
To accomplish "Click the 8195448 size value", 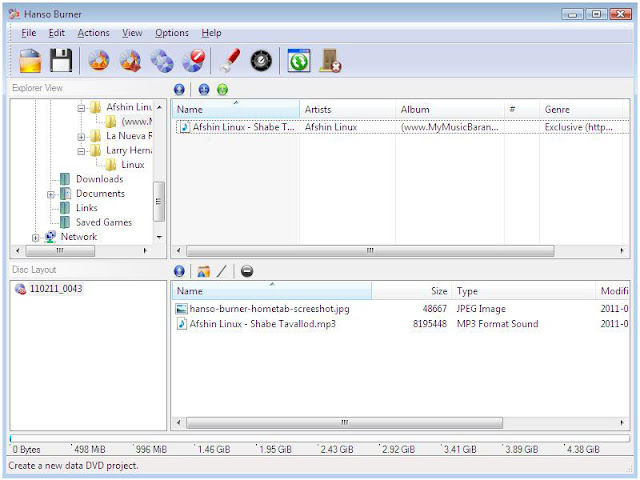I will [x=429, y=324].
